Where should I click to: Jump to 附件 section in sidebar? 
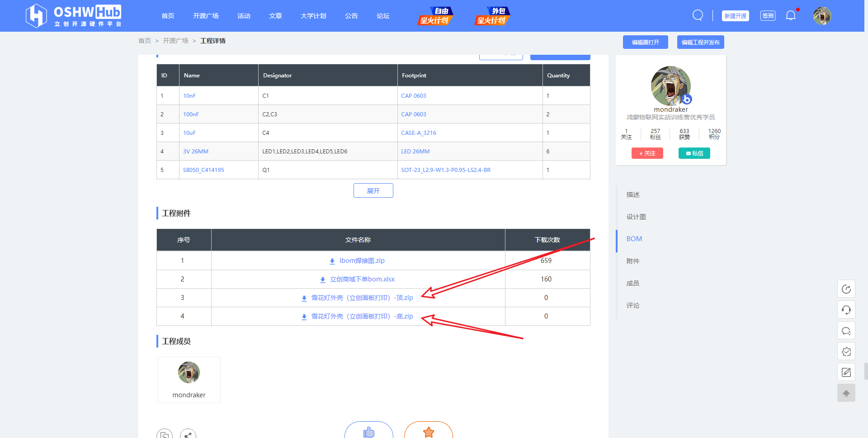pyautogui.click(x=633, y=261)
